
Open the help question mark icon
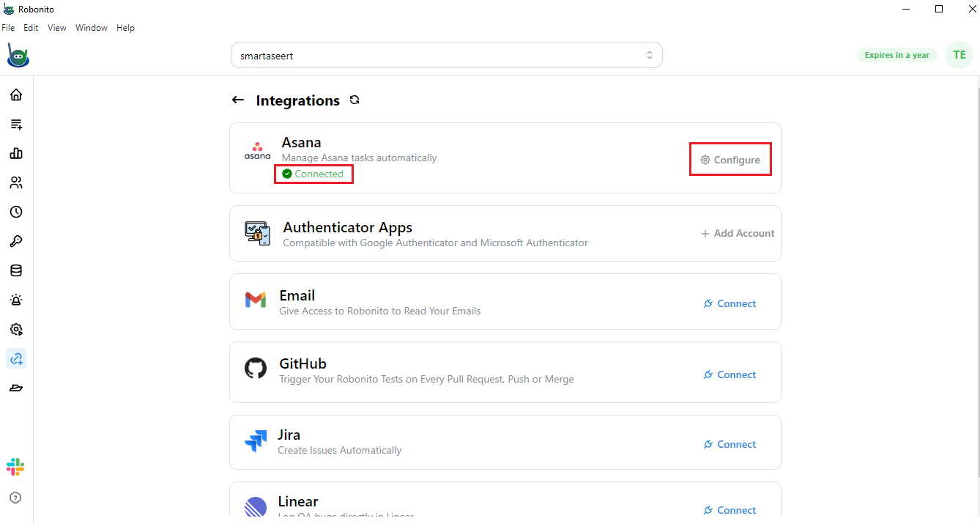[x=16, y=498]
